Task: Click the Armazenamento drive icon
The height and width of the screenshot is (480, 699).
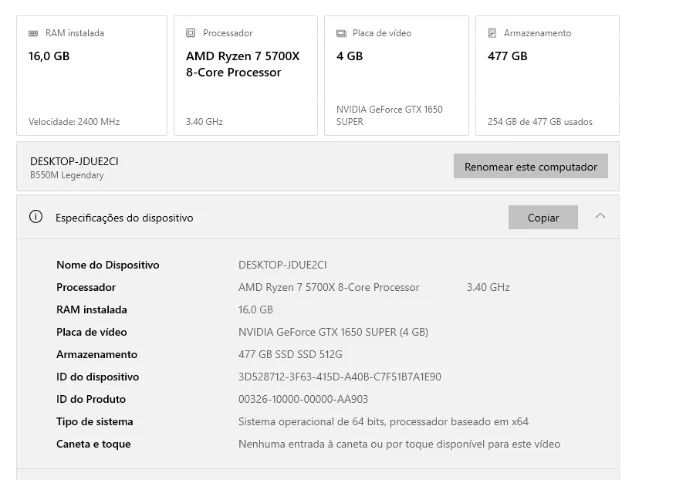Action: pyautogui.click(x=492, y=33)
